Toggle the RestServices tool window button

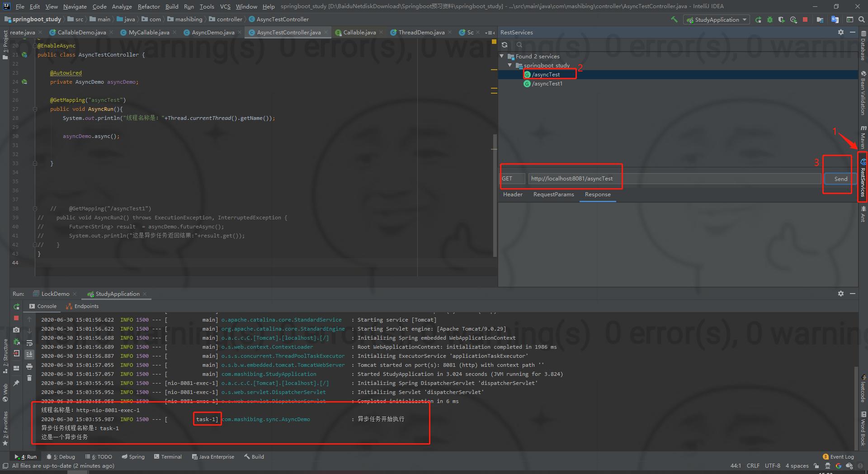(x=863, y=178)
